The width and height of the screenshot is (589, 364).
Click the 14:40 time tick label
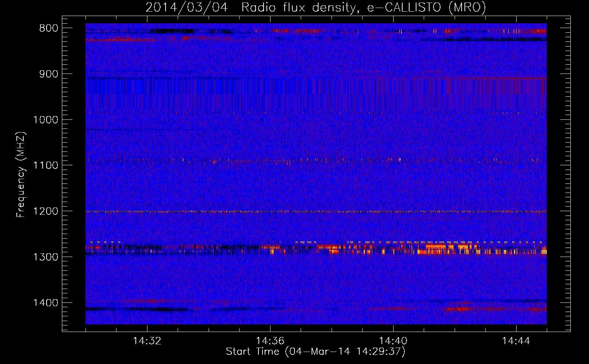tap(393, 341)
